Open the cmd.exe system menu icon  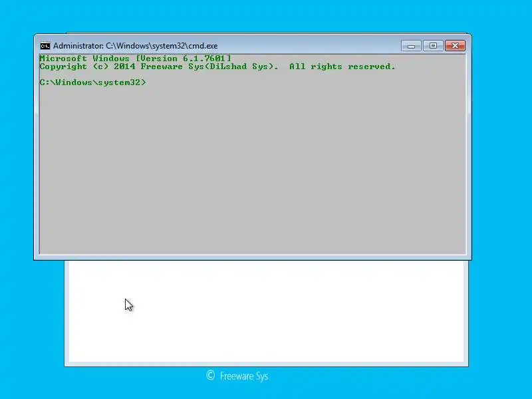click(45, 46)
